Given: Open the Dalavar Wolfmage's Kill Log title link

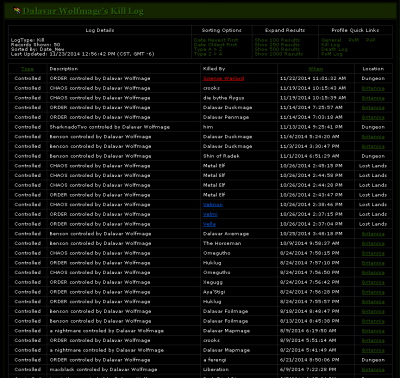Looking at the screenshot, I should [x=83, y=11].
